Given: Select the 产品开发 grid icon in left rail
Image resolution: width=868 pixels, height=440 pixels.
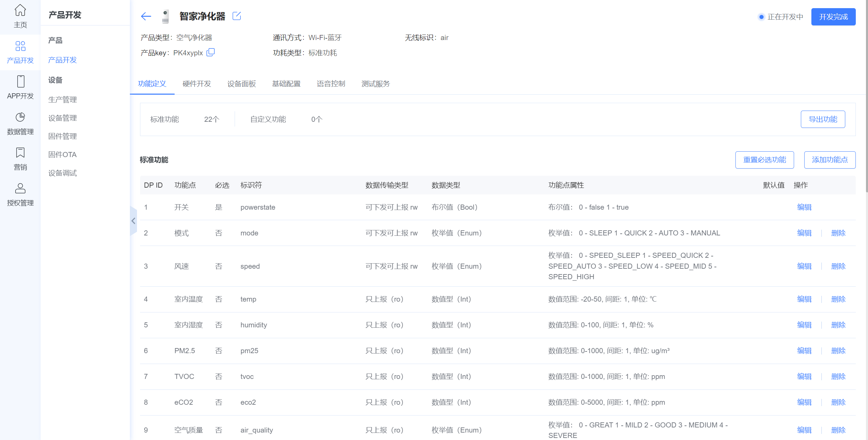Looking at the screenshot, I should [20, 46].
